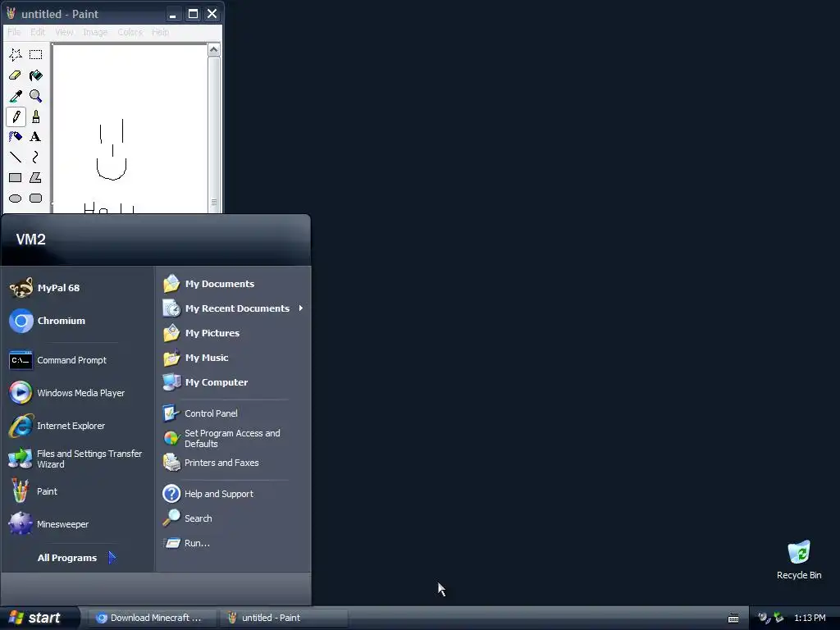The width and height of the screenshot is (840, 630).
Task: Open My Documents folder
Action: coord(234,283)
